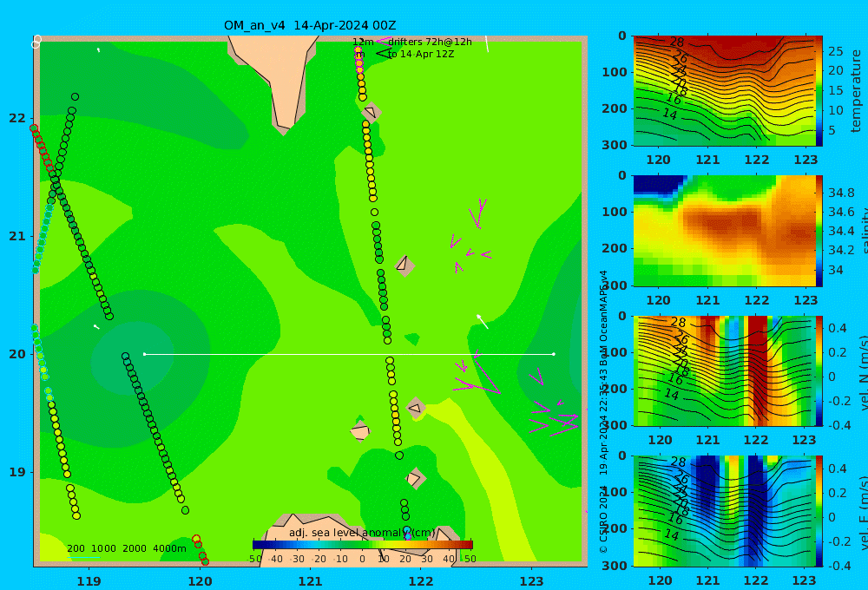Click the '34.8' tick on the salinity colorbar
868x590 pixels.
point(841,193)
